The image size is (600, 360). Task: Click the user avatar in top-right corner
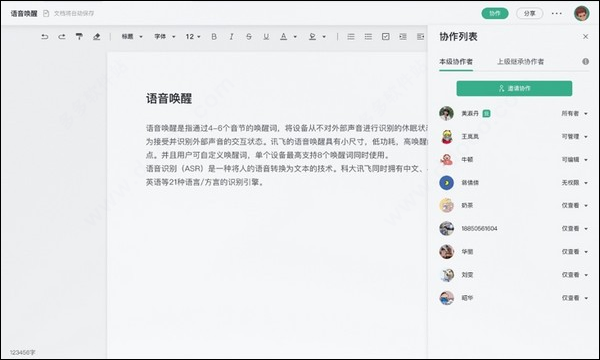(582, 13)
